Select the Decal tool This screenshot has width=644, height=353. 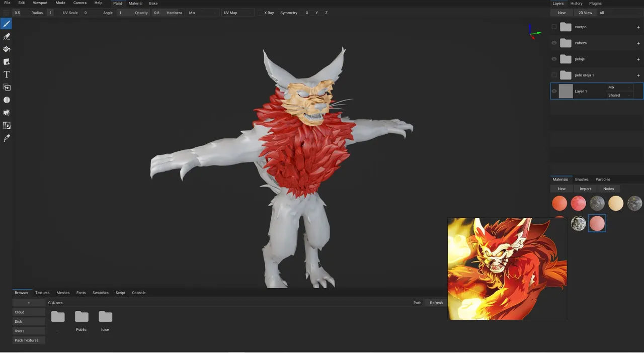(7, 62)
